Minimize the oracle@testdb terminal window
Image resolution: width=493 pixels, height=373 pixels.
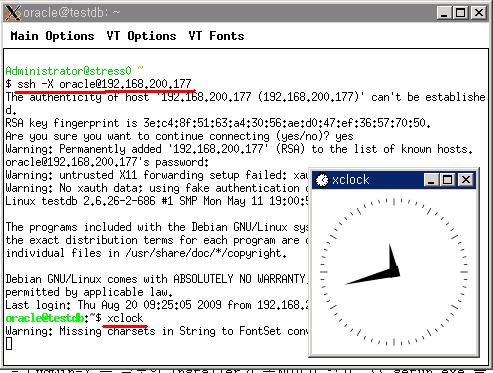point(444,13)
